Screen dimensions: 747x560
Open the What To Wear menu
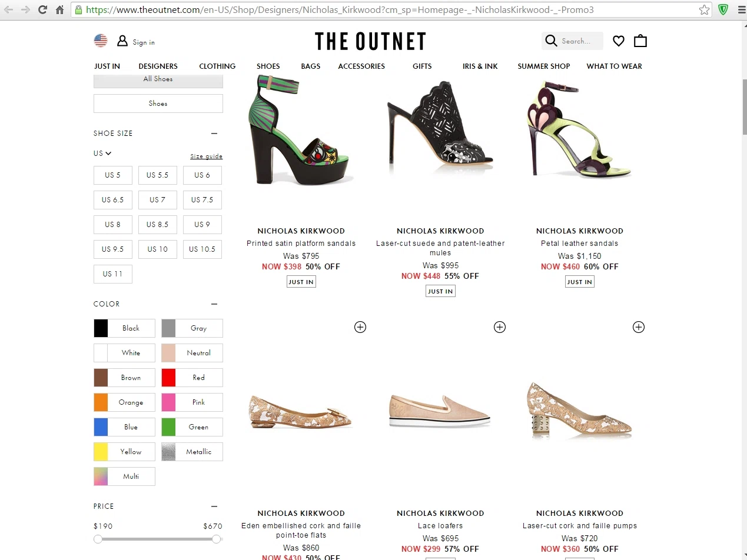(615, 66)
